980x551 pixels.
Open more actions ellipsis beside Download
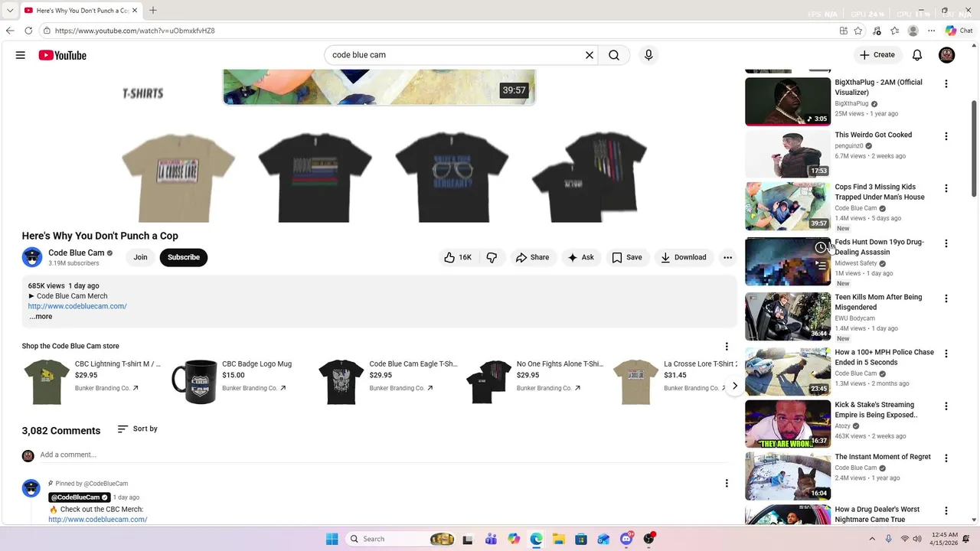[x=728, y=257]
